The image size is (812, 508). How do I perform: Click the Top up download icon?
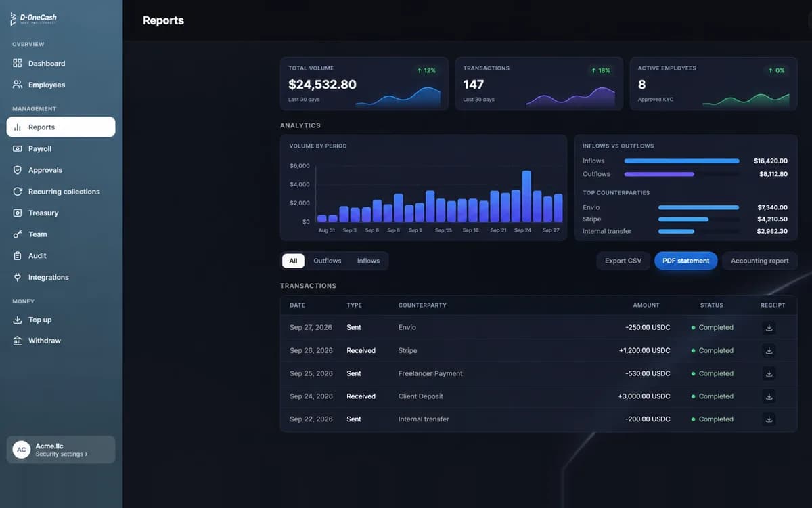click(x=18, y=320)
